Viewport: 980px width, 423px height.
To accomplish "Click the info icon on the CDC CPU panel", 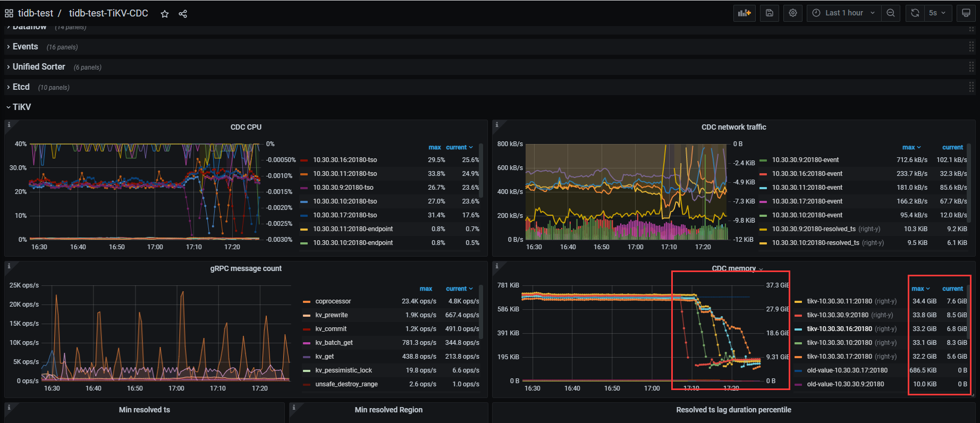I will (x=9, y=125).
